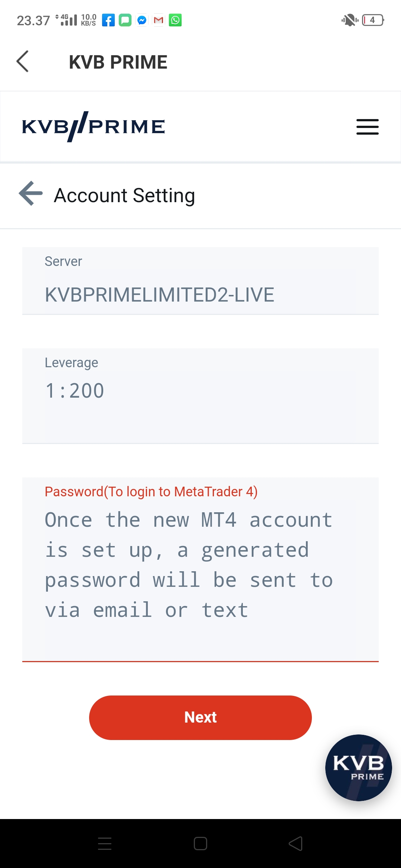Open the Leverage 1:200 selector
Screen dimensions: 401x868
[200, 396]
